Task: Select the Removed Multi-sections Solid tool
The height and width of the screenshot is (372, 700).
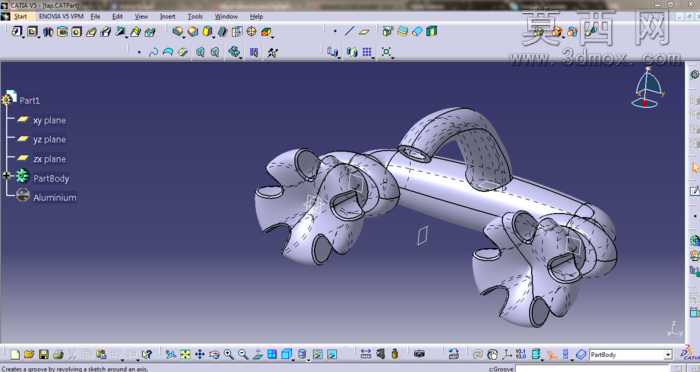Action: 150,32
